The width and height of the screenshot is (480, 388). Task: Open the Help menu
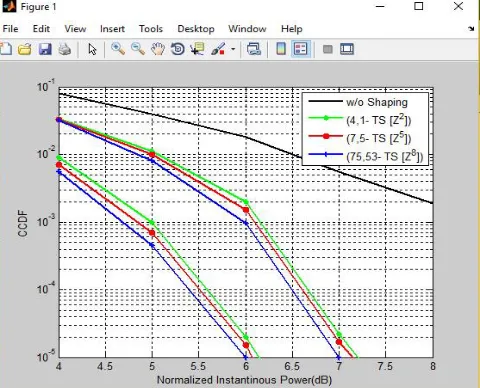coord(292,29)
